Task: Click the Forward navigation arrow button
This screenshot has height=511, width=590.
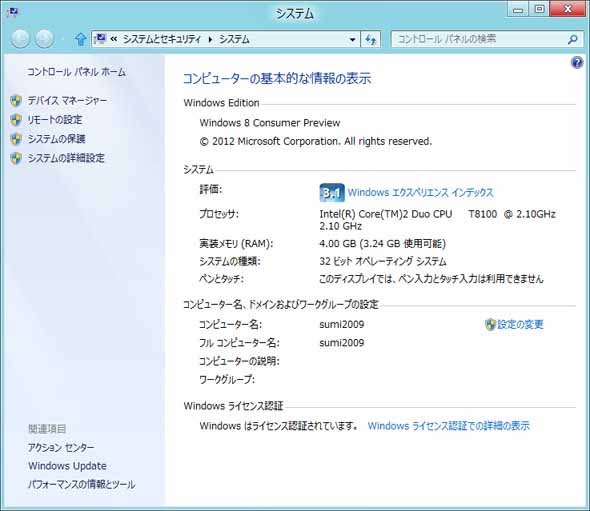Action: [44, 39]
